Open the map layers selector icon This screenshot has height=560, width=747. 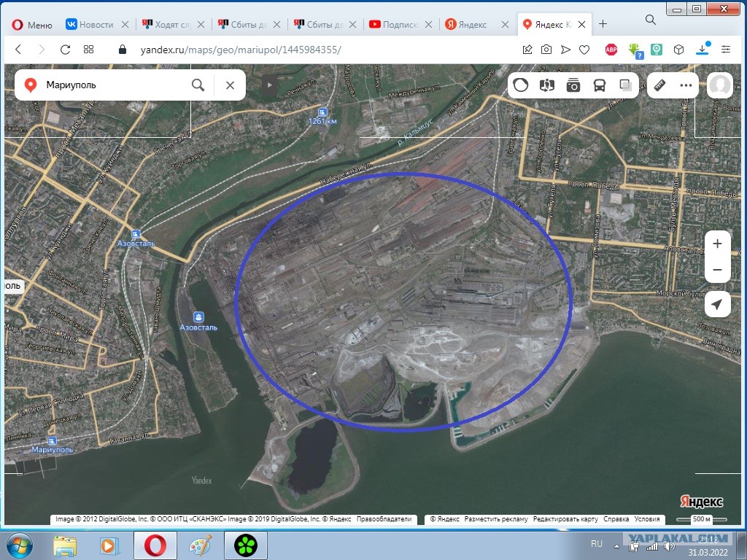point(625,85)
